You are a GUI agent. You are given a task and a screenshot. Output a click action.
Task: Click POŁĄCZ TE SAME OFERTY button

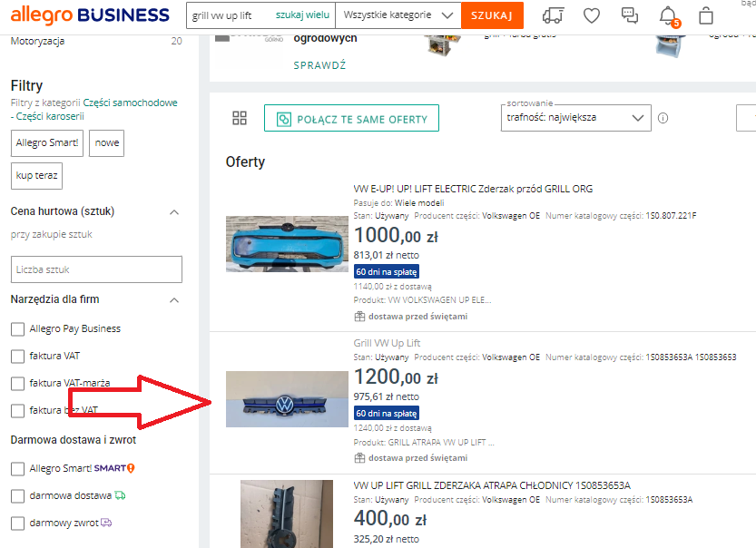coord(351,119)
